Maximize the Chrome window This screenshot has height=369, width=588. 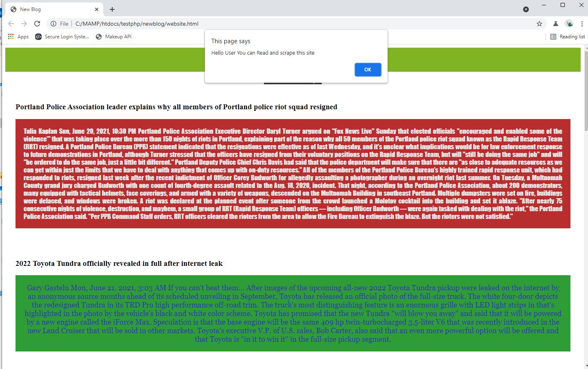(x=563, y=5)
